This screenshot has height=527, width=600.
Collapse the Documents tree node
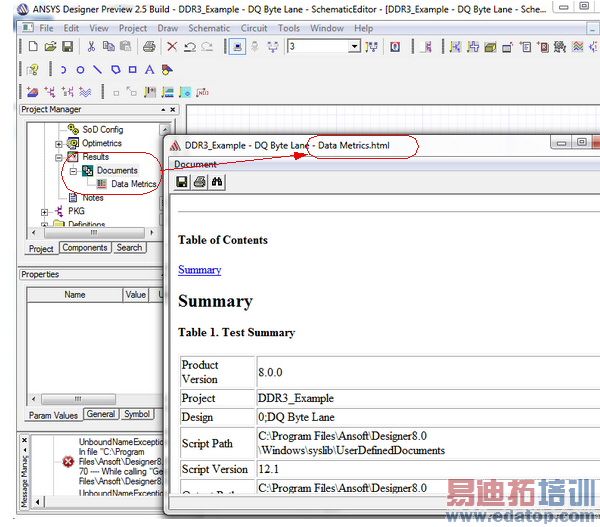(x=73, y=171)
